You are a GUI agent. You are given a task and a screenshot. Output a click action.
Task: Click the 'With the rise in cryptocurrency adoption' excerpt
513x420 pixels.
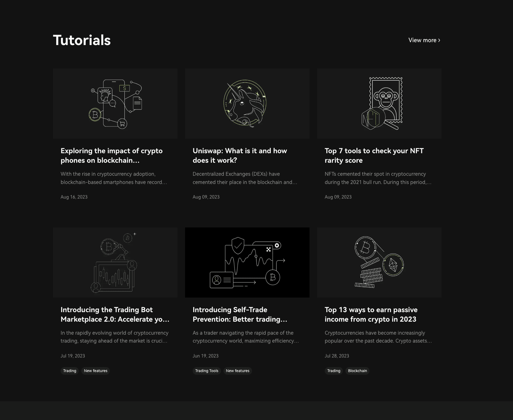(x=114, y=178)
